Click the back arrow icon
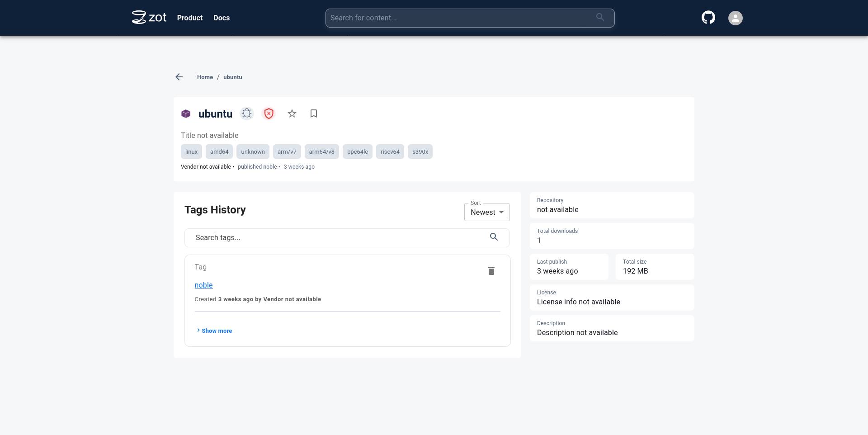 179,77
